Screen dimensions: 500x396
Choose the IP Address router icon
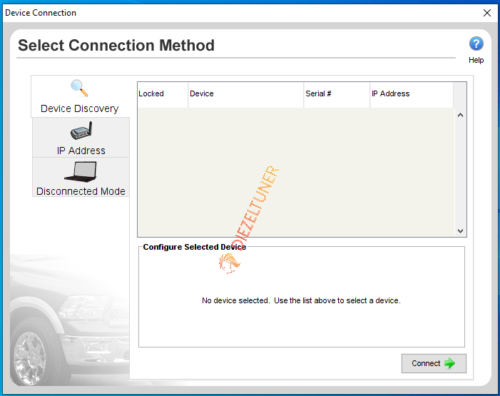coord(81,131)
